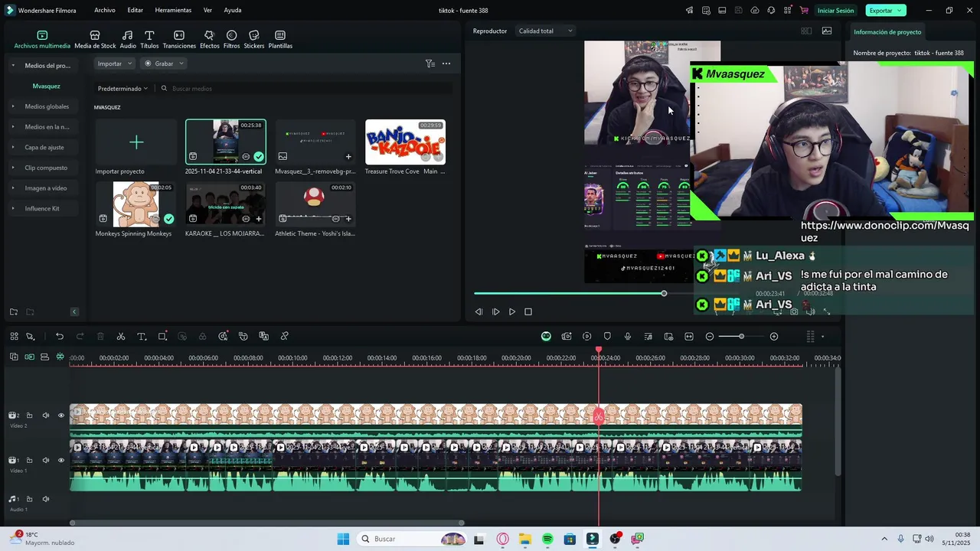Open the Predeterminado sort dropdown

click(122, 89)
